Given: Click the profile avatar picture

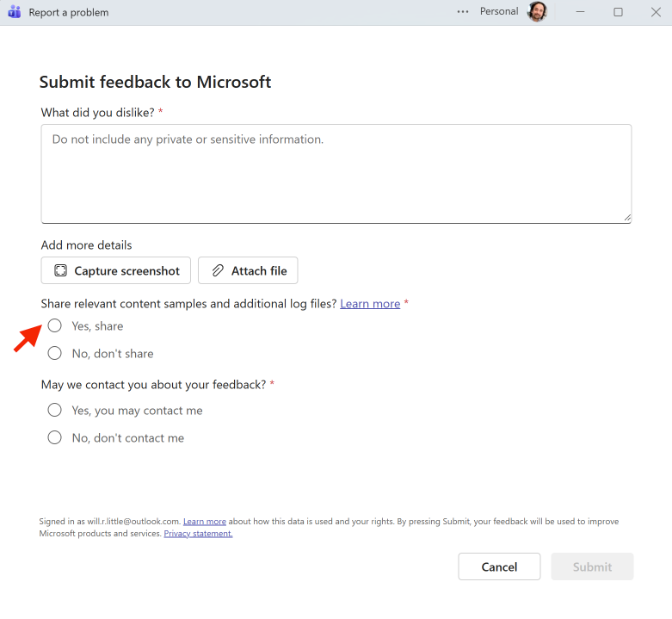Looking at the screenshot, I should coord(537,12).
